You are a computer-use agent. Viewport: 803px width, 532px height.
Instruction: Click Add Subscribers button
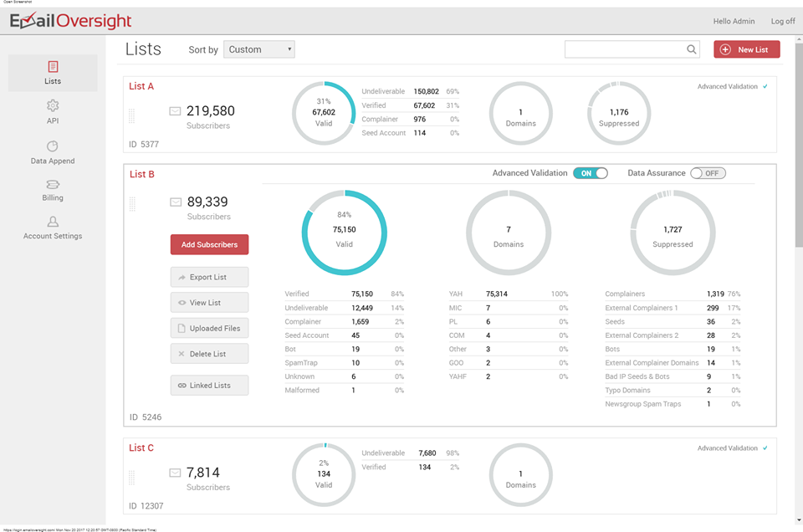click(209, 244)
